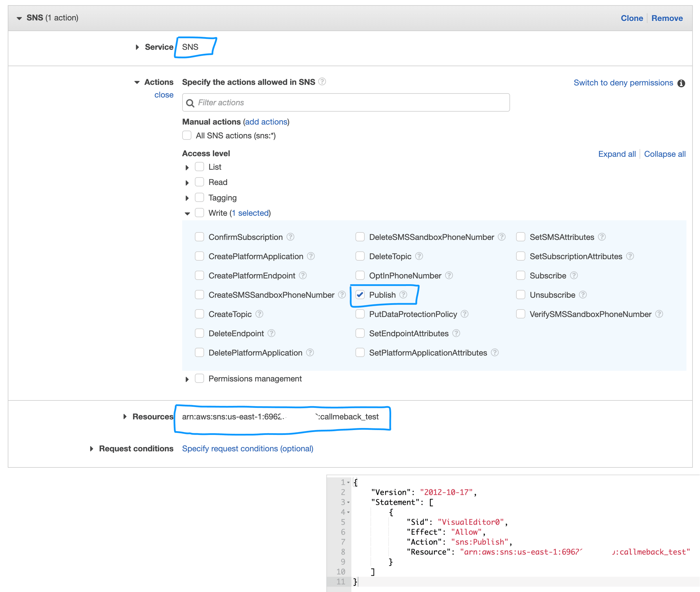Viewport: 700px width, 592px height.
Task: Fold the statement object at line 4
Action: coord(348,513)
